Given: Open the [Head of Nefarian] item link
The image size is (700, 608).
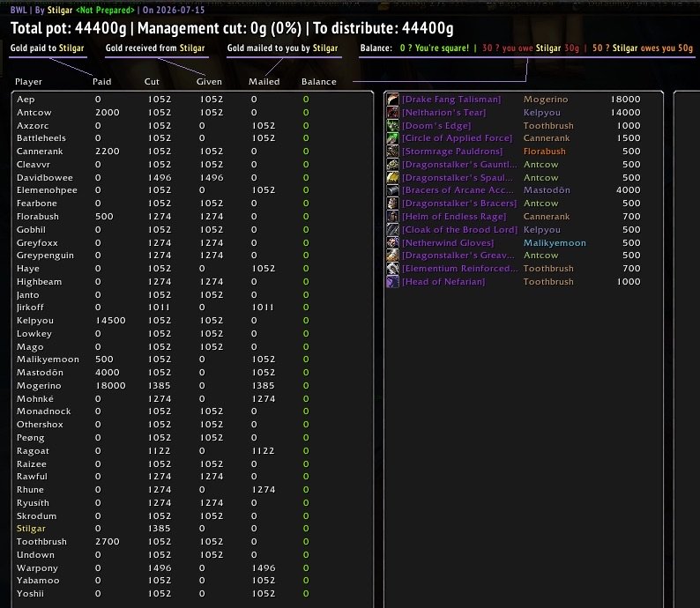Looking at the screenshot, I should point(443,281).
